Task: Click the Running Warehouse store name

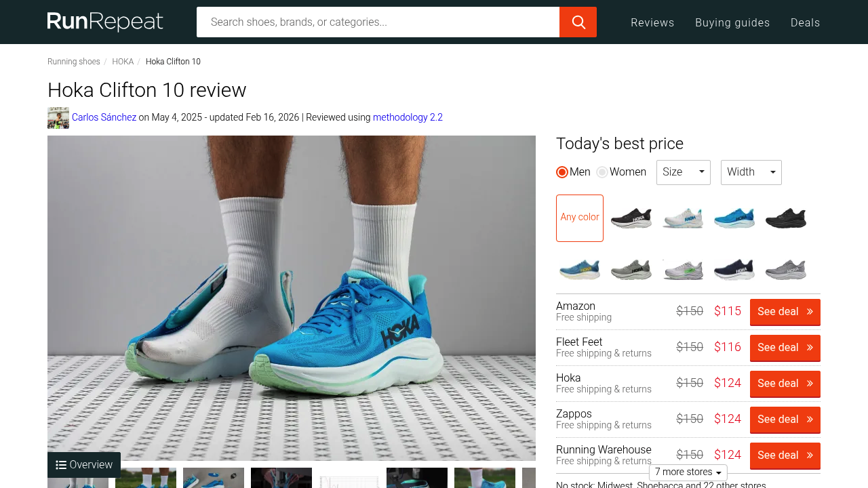Action: click(604, 449)
